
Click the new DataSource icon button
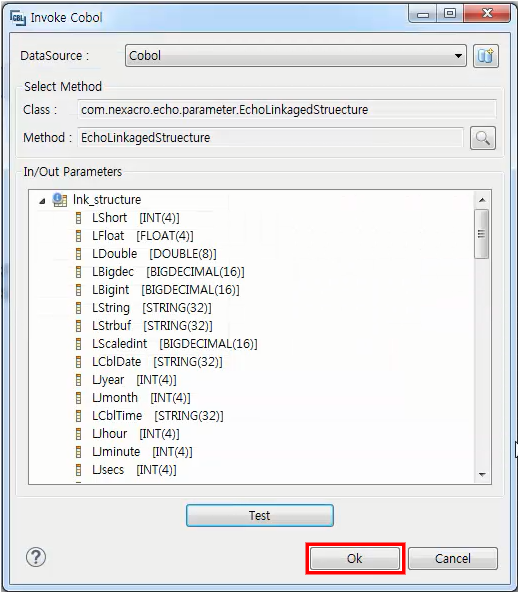pyautogui.click(x=486, y=56)
